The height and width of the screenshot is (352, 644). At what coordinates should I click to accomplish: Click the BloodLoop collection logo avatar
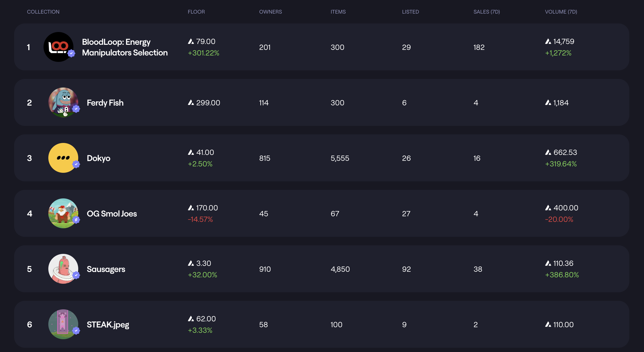click(x=58, y=47)
